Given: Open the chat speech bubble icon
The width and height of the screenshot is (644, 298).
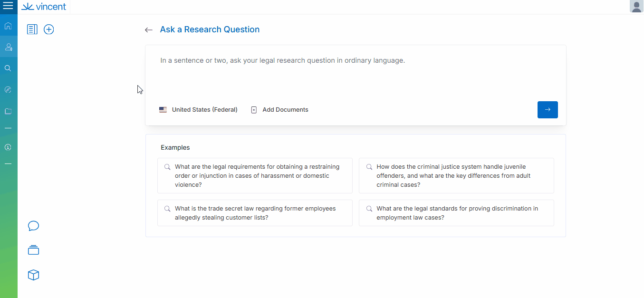Looking at the screenshot, I should tap(33, 226).
